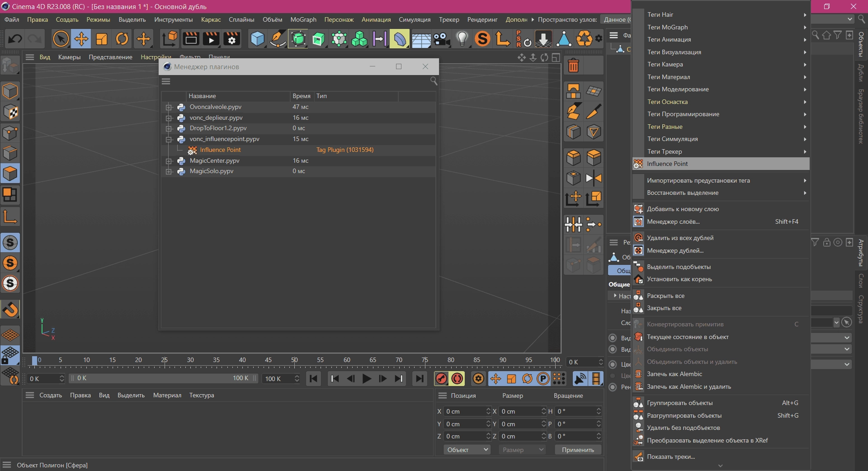868x471 pixels.
Task: Add a Cube primitive object
Action: [x=257, y=39]
